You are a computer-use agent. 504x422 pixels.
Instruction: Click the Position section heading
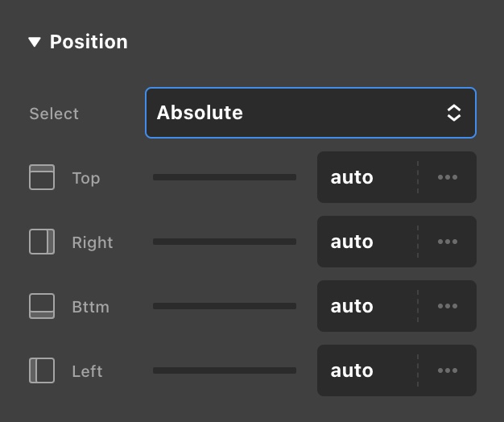(89, 42)
